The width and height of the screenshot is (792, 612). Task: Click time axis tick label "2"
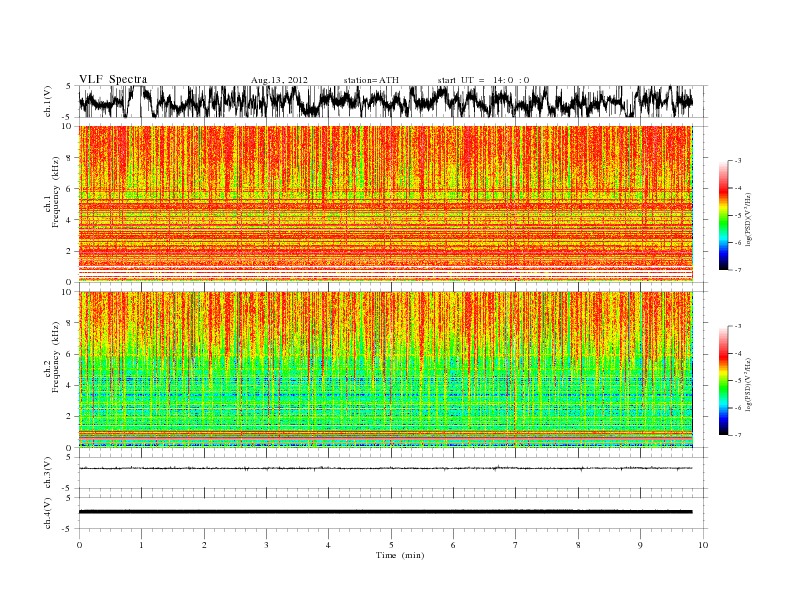(204, 545)
